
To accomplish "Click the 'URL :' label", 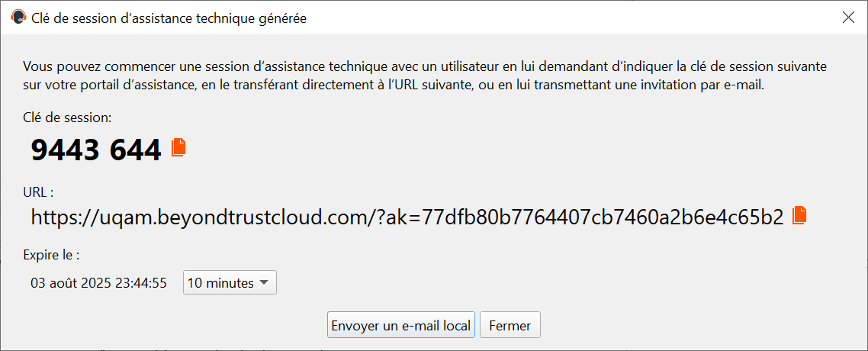I will tap(38, 192).
